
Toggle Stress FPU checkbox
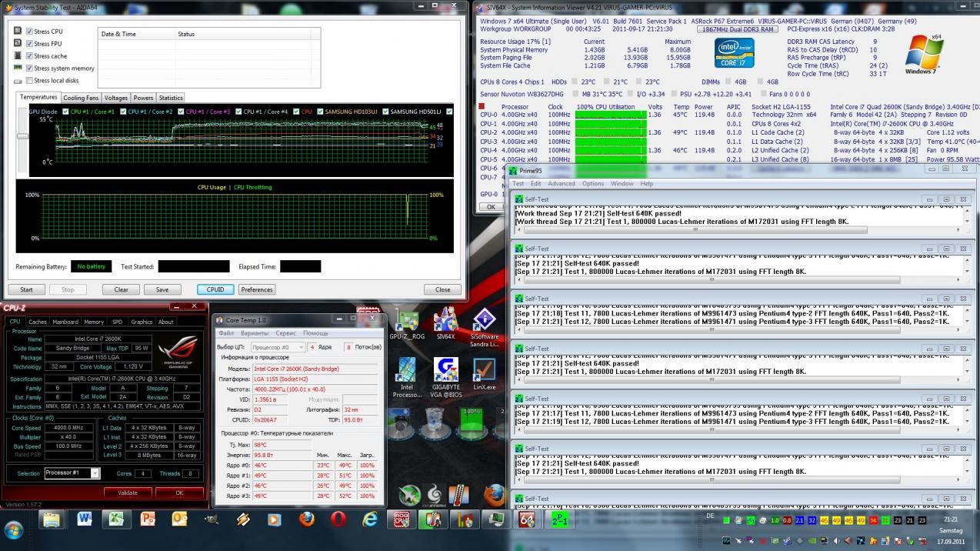pyautogui.click(x=29, y=44)
